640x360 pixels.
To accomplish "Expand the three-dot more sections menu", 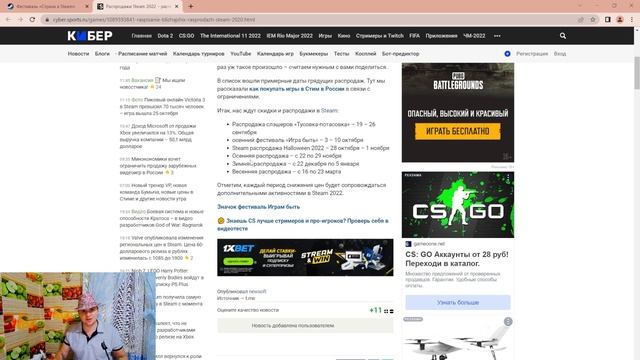I will 497,36.
